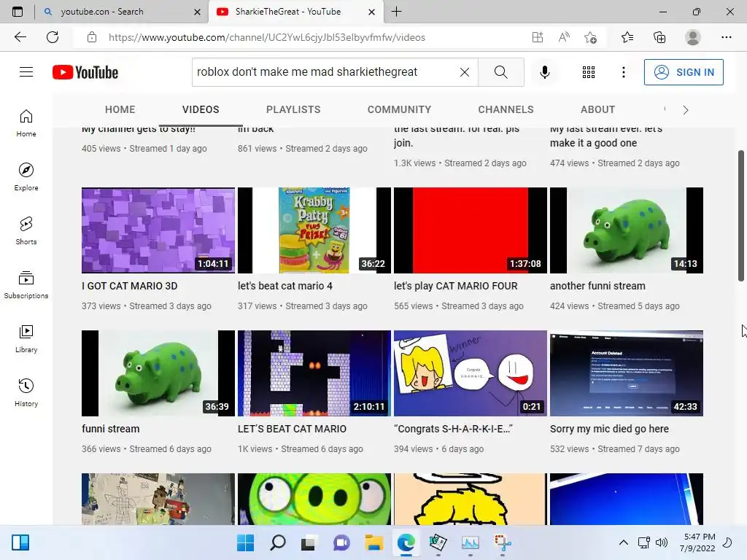Open Windows Chat from taskbar
The height and width of the screenshot is (560, 747).
[341, 542]
